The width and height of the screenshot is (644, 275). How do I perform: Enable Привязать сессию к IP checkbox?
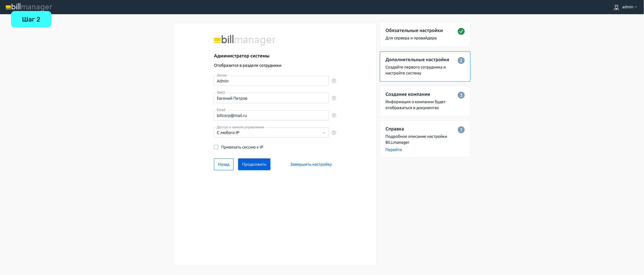216,147
